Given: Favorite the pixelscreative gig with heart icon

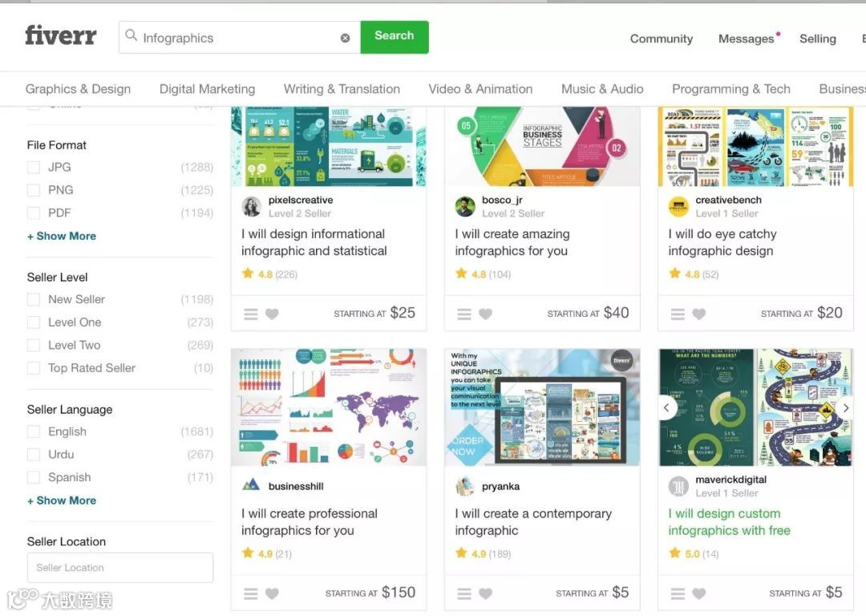Looking at the screenshot, I should click(x=272, y=314).
